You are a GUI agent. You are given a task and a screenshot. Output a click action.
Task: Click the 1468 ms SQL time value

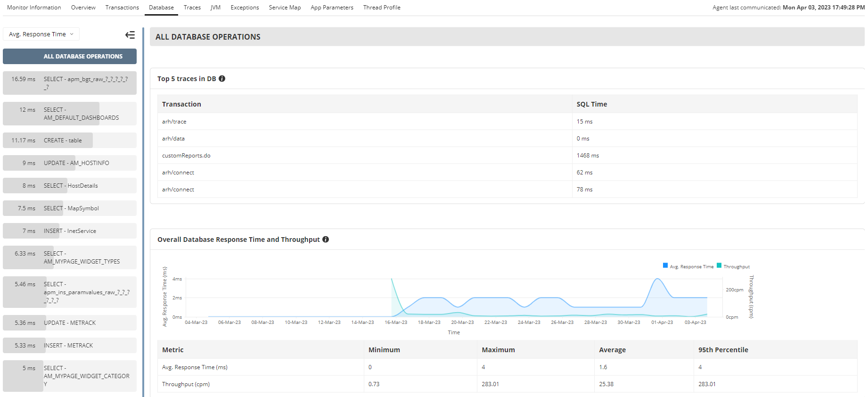[588, 156]
